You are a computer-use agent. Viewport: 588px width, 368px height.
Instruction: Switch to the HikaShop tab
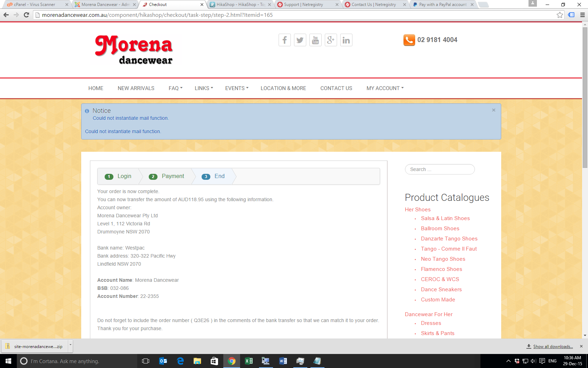(240, 5)
